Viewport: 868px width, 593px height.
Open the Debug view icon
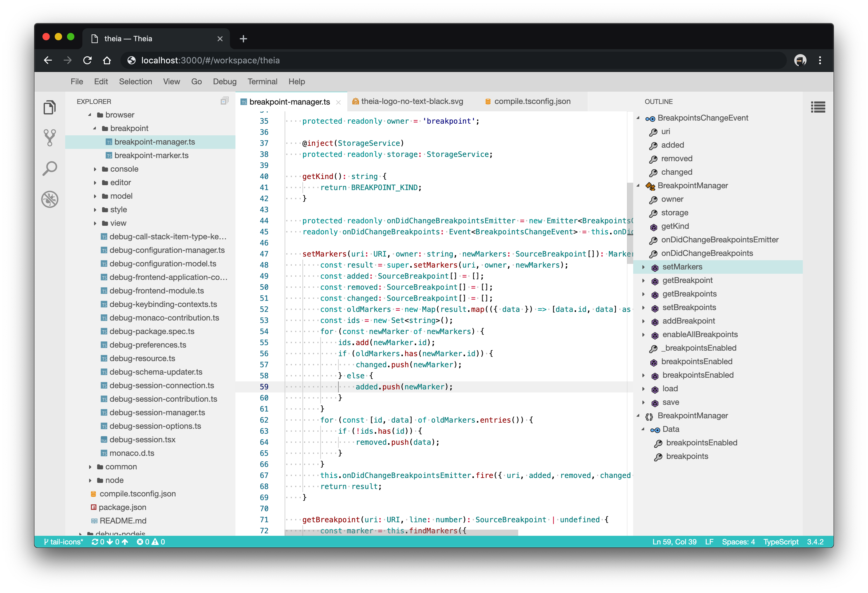[50, 199]
